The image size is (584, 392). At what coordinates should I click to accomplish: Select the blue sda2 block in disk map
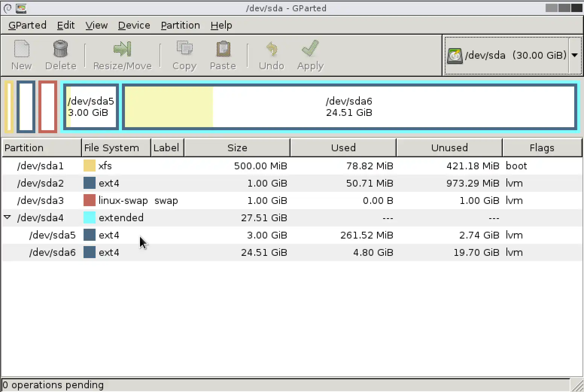tap(26, 107)
